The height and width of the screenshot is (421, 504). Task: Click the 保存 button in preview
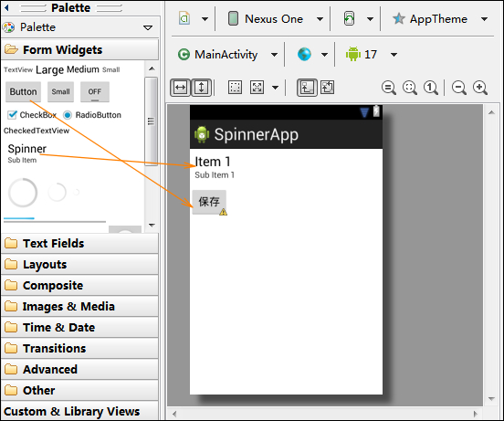pyautogui.click(x=209, y=202)
